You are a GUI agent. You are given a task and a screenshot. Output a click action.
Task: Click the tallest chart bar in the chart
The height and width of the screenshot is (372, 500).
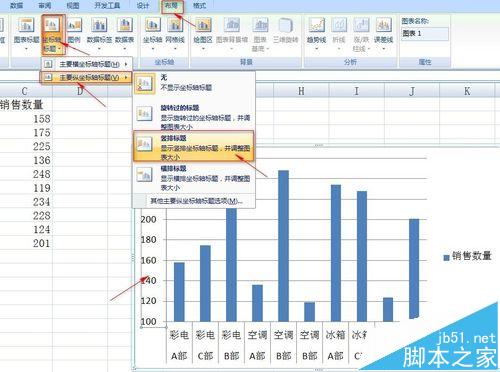tap(283, 246)
